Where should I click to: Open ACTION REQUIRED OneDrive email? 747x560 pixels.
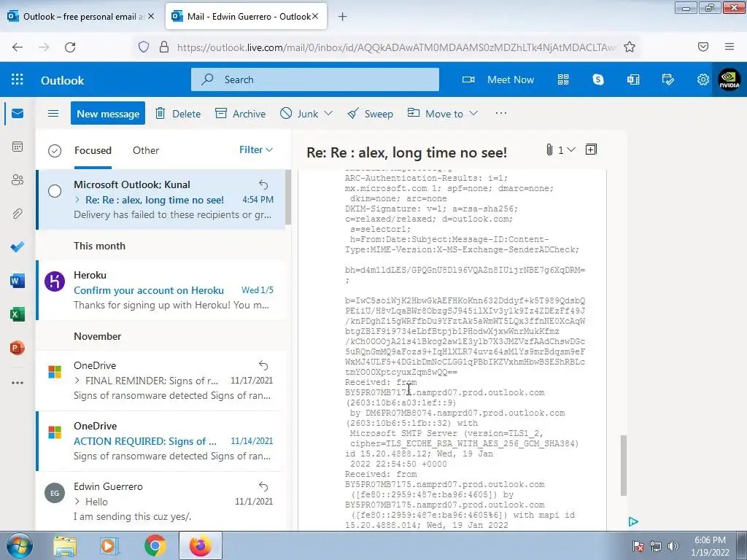click(x=161, y=441)
